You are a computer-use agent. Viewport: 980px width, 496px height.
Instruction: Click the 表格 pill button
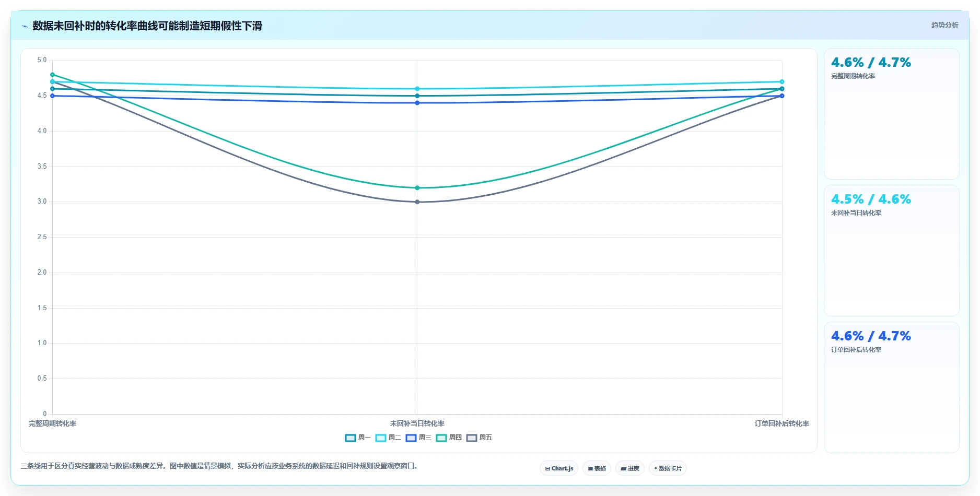click(x=597, y=468)
